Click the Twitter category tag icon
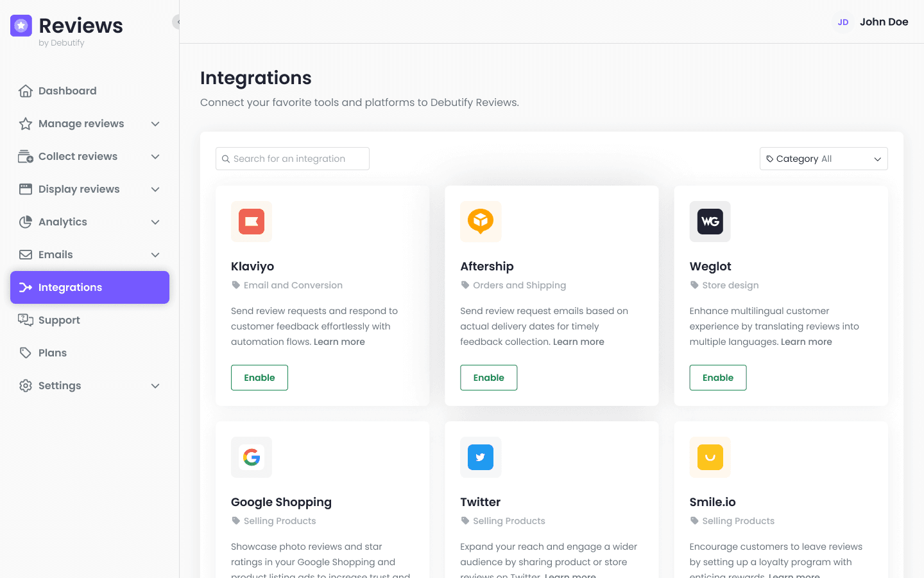 coord(465,521)
